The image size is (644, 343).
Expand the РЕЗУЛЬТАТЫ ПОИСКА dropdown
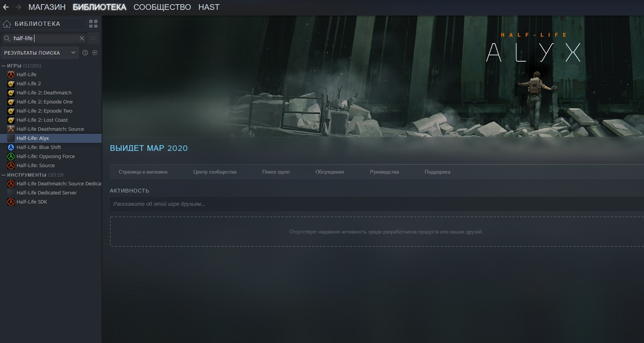click(40, 53)
